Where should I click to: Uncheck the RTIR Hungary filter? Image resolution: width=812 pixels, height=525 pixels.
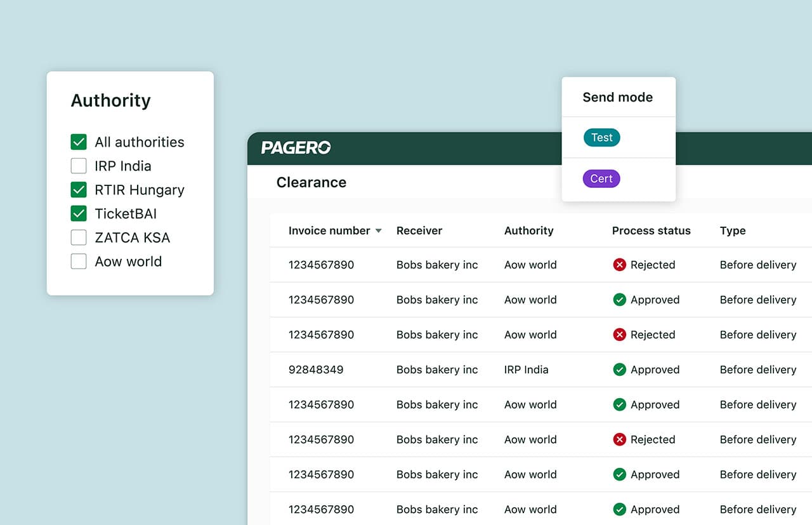pos(79,190)
